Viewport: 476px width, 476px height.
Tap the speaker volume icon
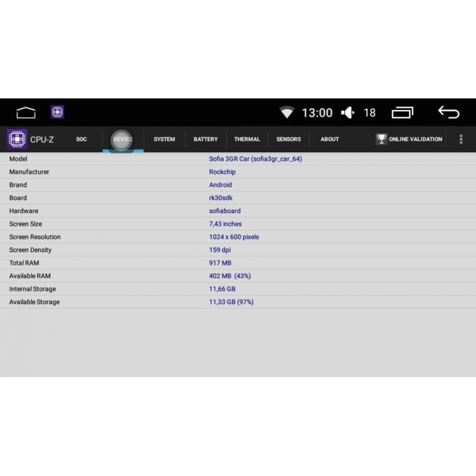[x=348, y=113]
